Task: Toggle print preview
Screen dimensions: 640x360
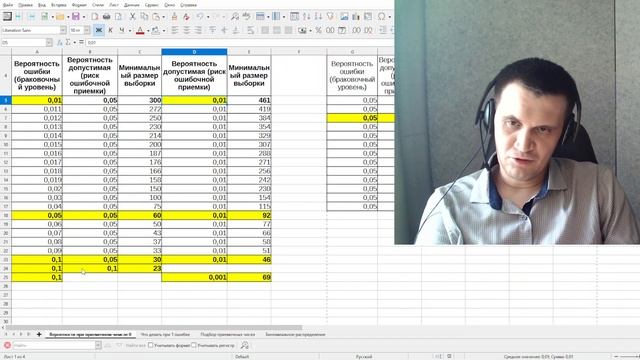Action: tap(118, 17)
